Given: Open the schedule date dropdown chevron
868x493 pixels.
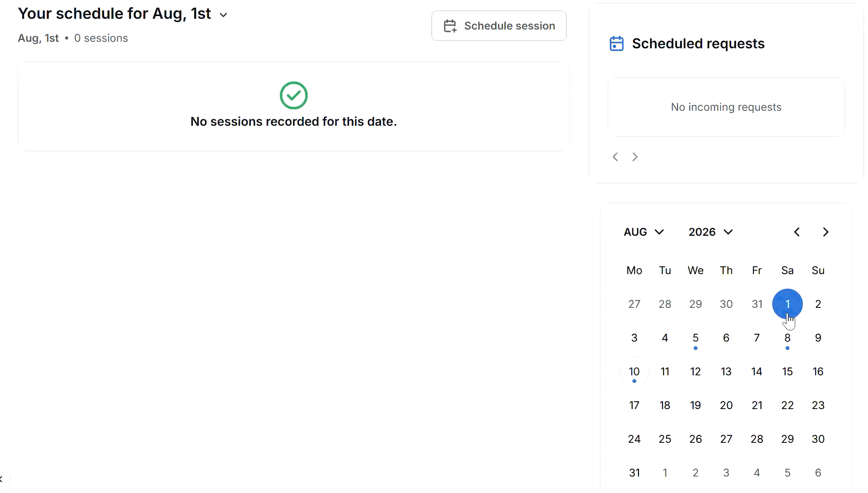Looking at the screenshot, I should click(223, 15).
